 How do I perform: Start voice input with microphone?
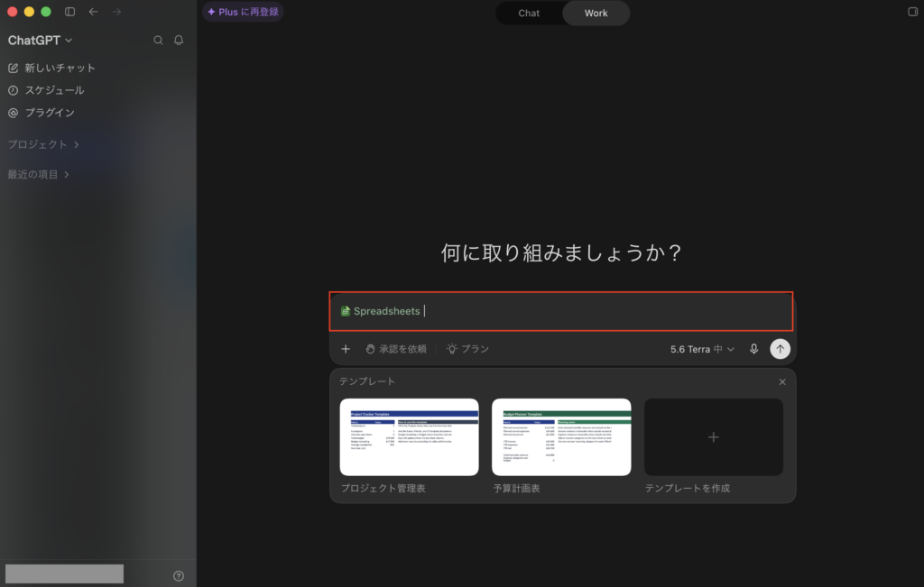(x=753, y=349)
